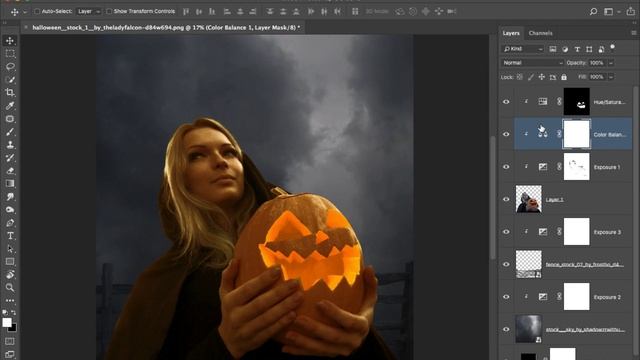The height and width of the screenshot is (360, 640).
Task: Lock image pixels brush icon
Action: tap(531, 77)
